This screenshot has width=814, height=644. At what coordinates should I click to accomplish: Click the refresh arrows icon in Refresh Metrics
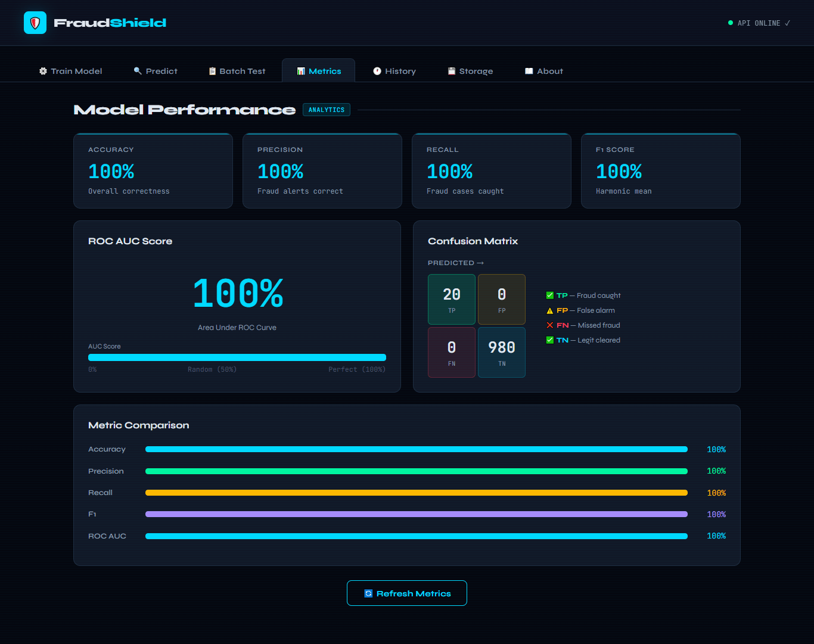tap(368, 593)
